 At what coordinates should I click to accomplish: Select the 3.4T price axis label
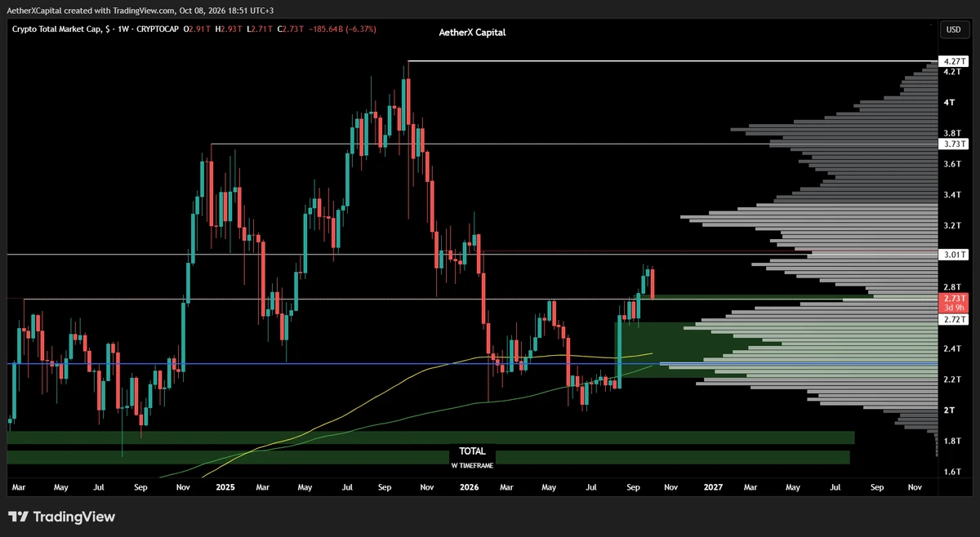[951, 195]
